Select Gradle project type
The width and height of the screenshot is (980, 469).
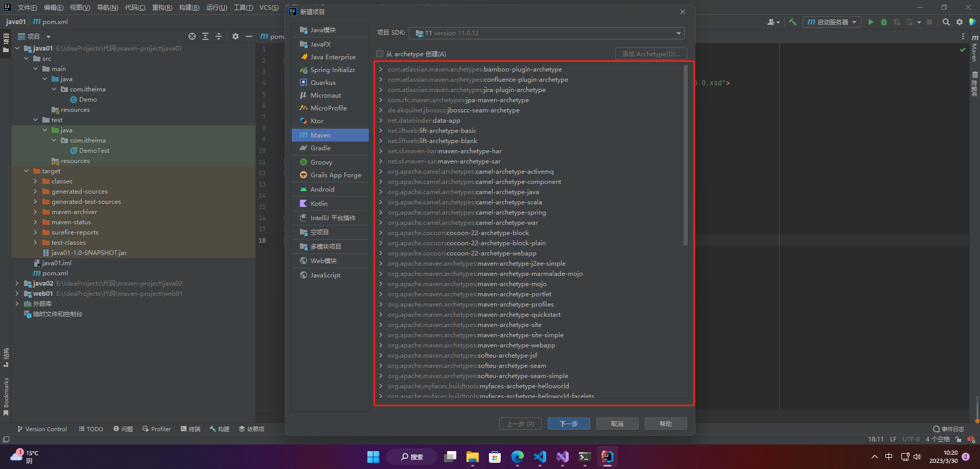coord(330,148)
